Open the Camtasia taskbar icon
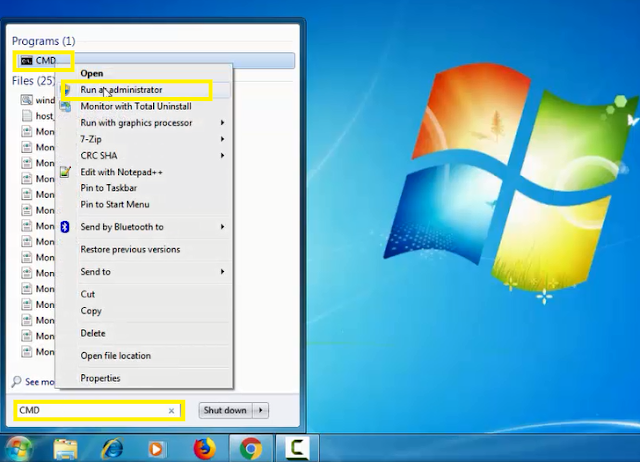The height and width of the screenshot is (462, 640). pos(297,448)
